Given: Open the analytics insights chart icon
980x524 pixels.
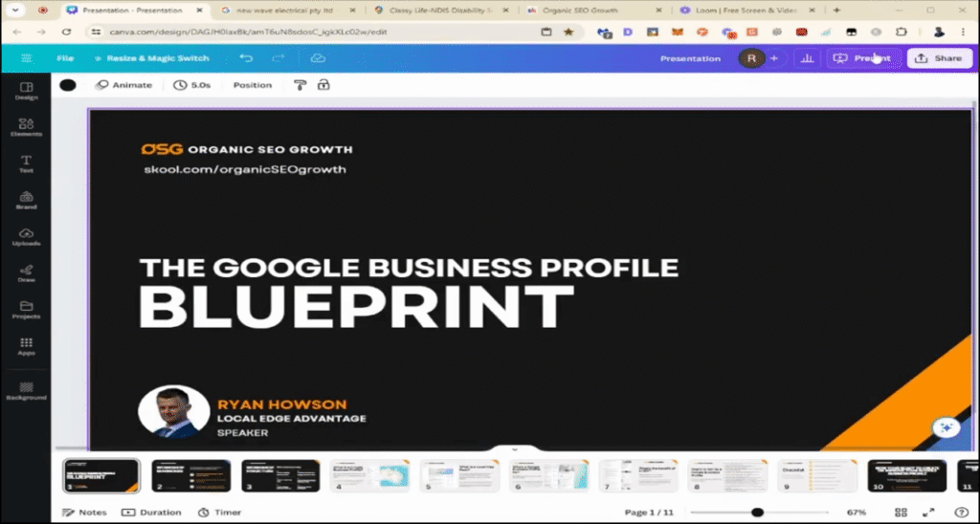Looking at the screenshot, I should pos(807,58).
